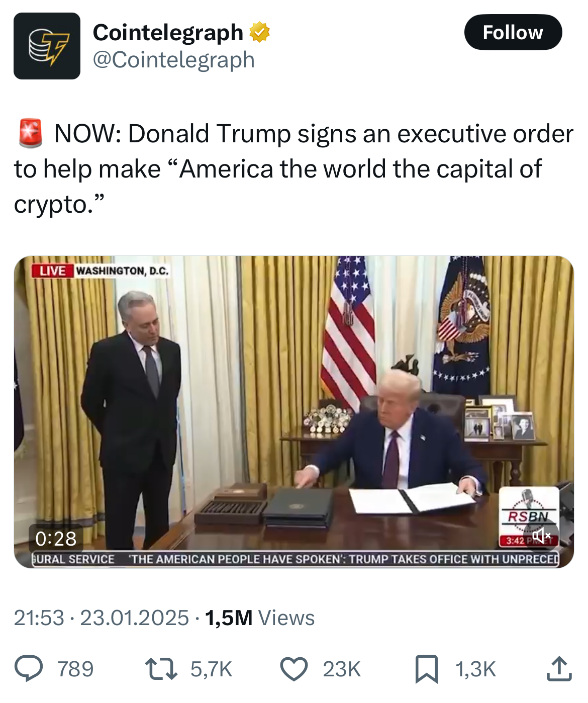Click the 1,3K bookmarks count
588x703 pixels.
point(475,669)
